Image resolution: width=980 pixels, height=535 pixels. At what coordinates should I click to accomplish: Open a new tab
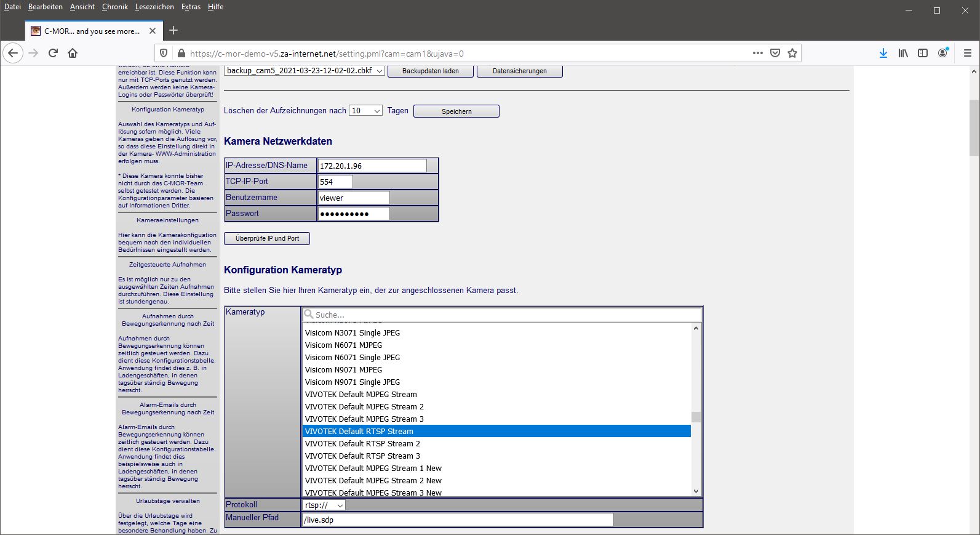(173, 30)
